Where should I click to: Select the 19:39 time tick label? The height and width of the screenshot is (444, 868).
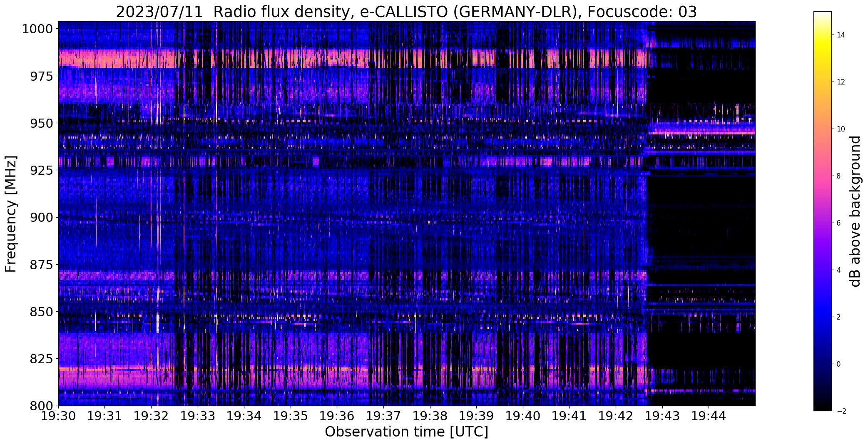(x=476, y=415)
